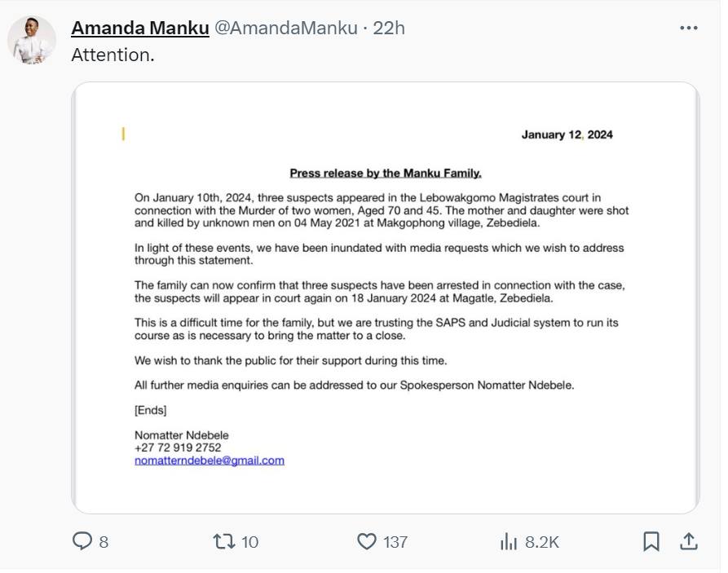The width and height of the screenshot is (728, 573).
Task: Click the reply speech bubble icon
Action: tap(83, 541)
